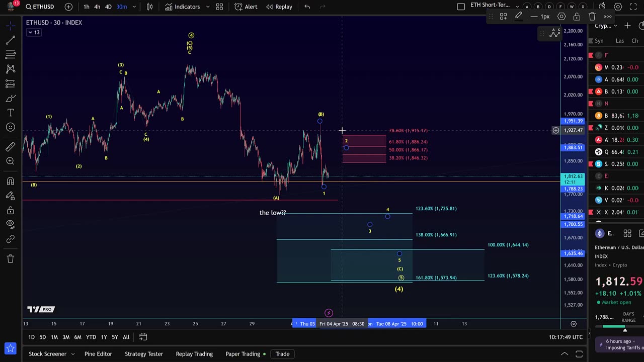
Task: Open drawing templates in floating toolbar
Action: tap(503, 17)
